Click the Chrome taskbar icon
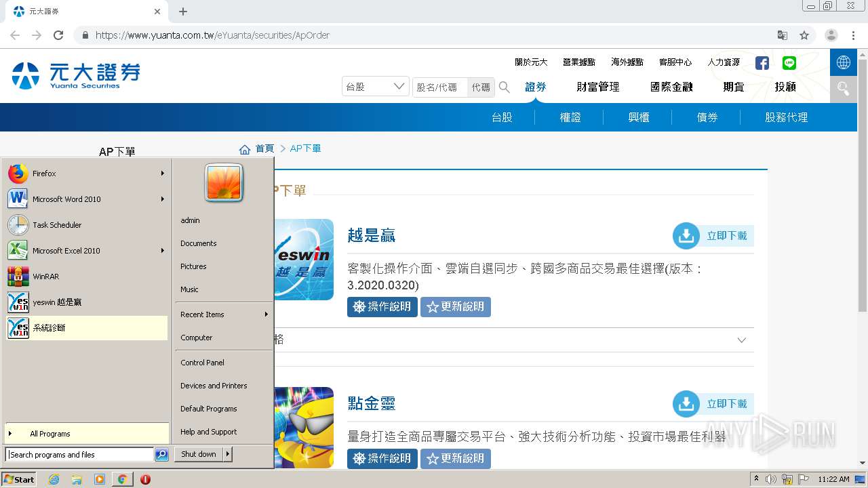 (x=122, y=479)
